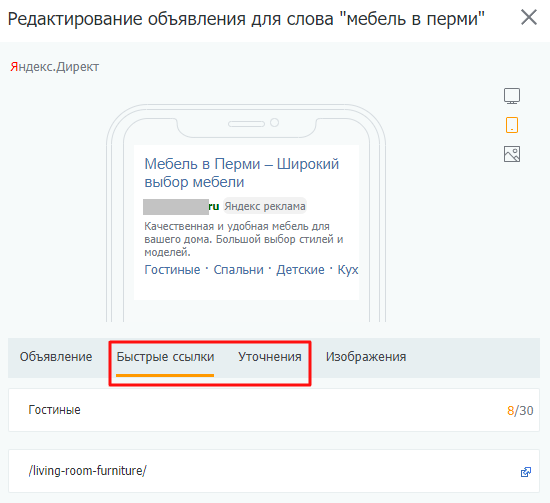Click the truncated Кух sitelink in preview

348,270
